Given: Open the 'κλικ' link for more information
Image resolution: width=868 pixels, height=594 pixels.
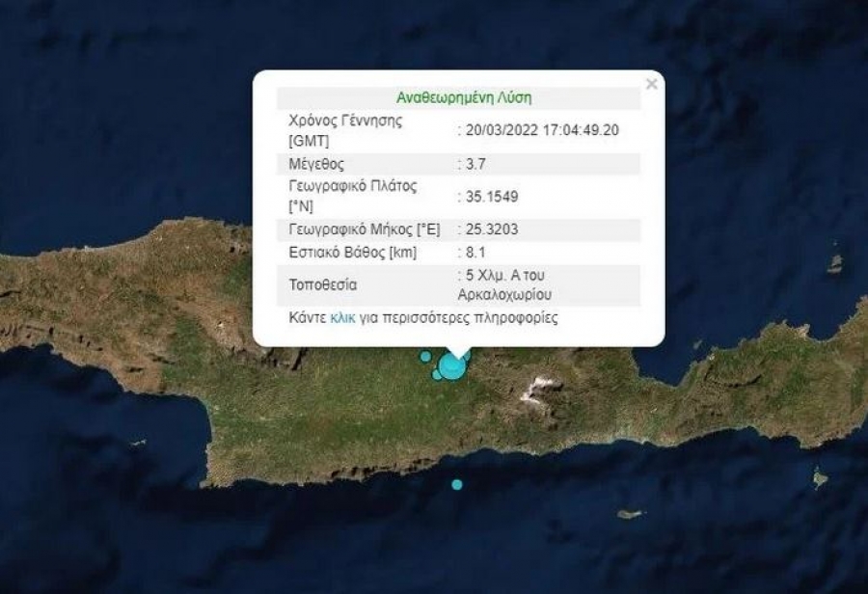Looking at the screenshot, I should [342, 317].
